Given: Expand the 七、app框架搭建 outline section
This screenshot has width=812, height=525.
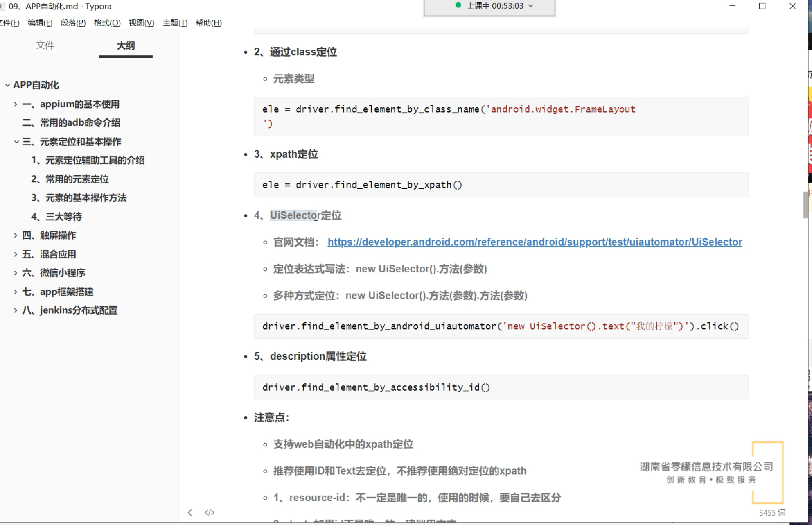Looking at the screenshot, I should point(16,292).
